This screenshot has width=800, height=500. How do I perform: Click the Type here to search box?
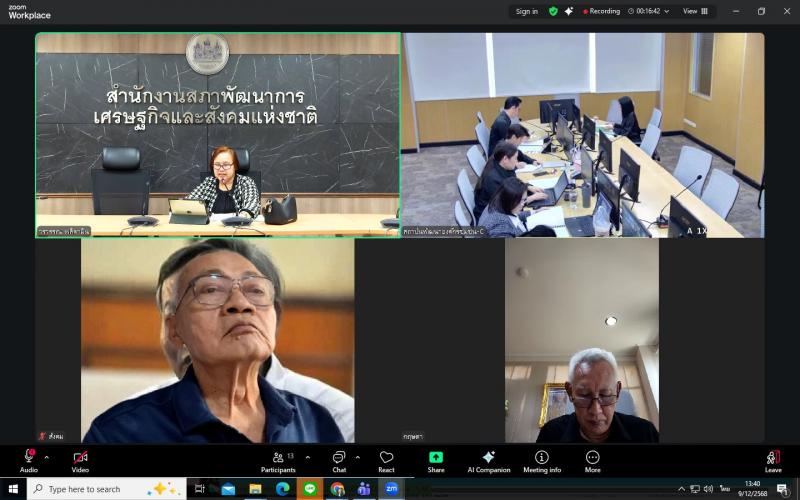point(106,489)
